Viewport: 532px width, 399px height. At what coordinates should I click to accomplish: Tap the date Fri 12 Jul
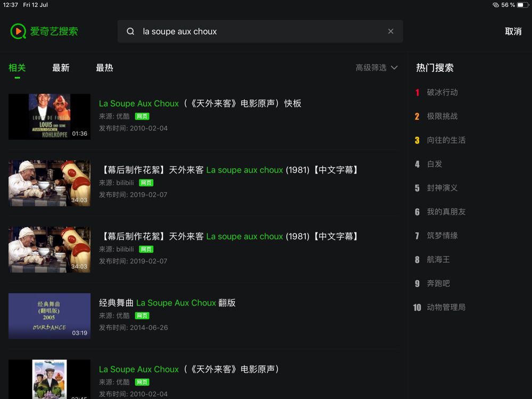click(35, 5)
